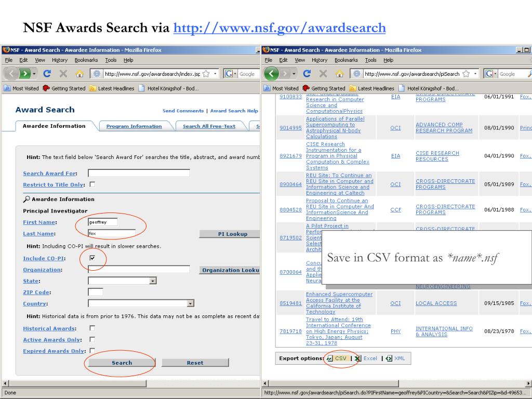The height and width of the screenshot is (399, 532).
Task: Open the left window address bar dropdown
Action: [215, 74]
